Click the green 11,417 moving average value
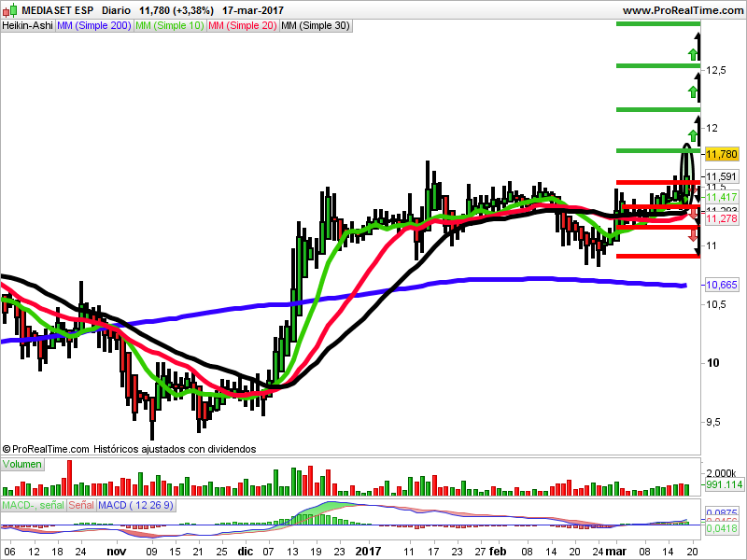 [722, 197]
